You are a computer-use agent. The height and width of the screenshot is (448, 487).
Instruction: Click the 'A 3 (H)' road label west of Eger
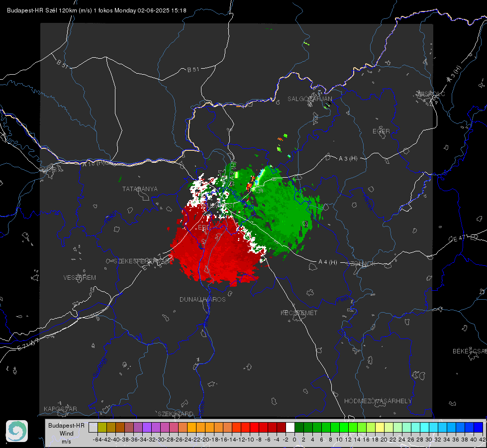pos(348,159)
